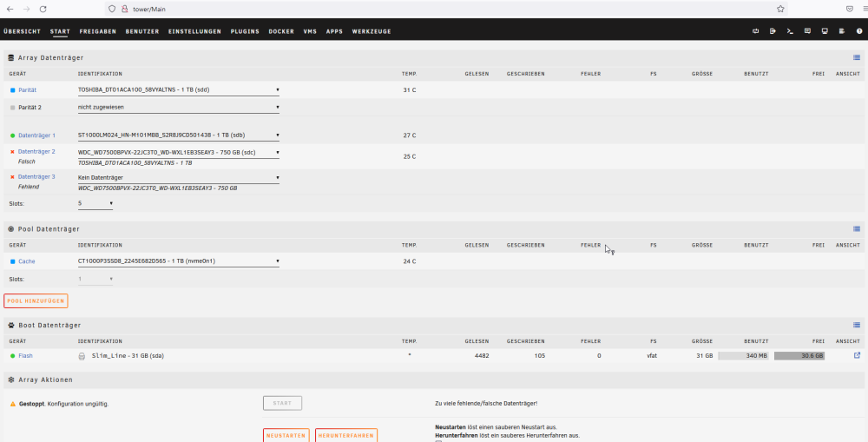Viewport: 868px width, 442px height.
Task: Click the 340 MB used bar for Flash
Action: click(x=744, y=355)
